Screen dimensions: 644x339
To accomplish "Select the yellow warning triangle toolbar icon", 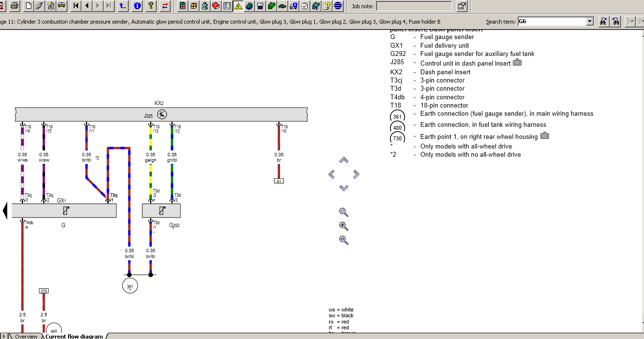I will click(238, 6).
